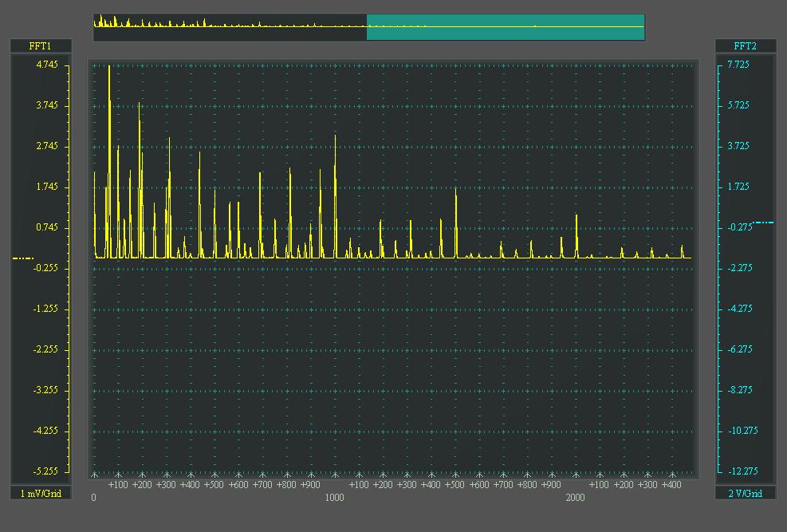Select the FFT2 channel label
The image size is (787, 532).
click(745, 46)
